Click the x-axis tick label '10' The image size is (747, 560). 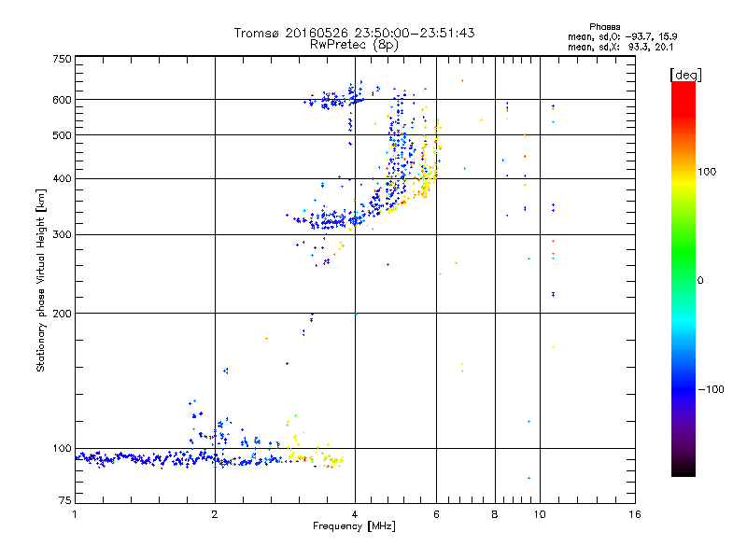tap(540, 514)
